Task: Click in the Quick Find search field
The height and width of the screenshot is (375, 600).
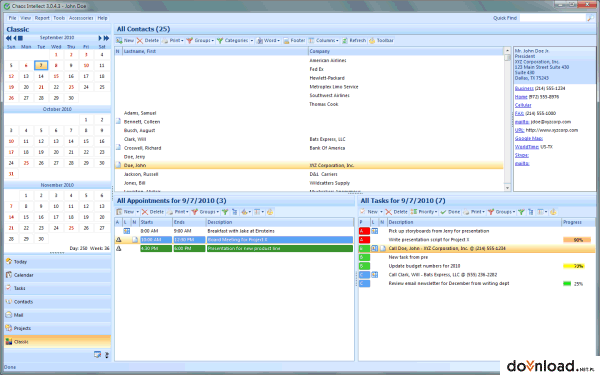Action: (553, 18)
